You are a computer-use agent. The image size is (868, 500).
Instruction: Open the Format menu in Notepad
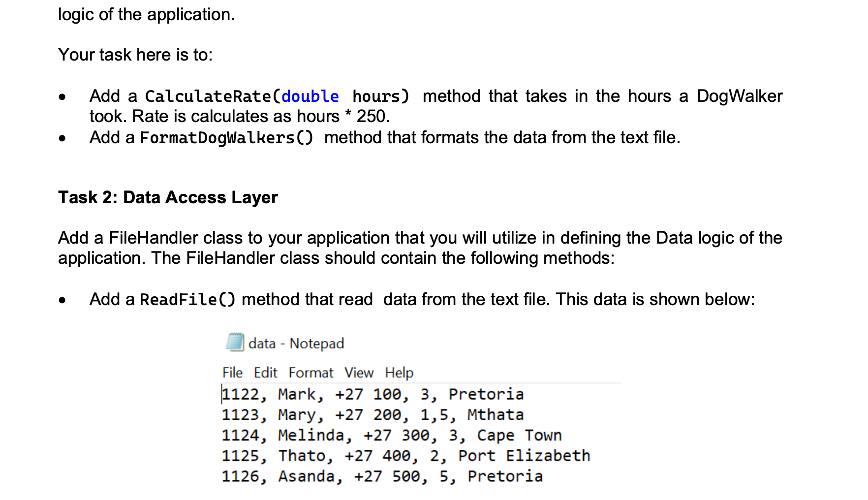coord(310,373)
